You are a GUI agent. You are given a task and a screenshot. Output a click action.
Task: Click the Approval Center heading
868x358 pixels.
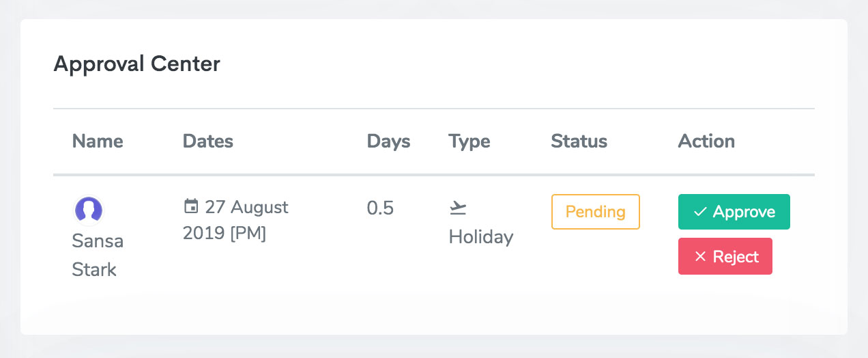click(x=136, y=64)
